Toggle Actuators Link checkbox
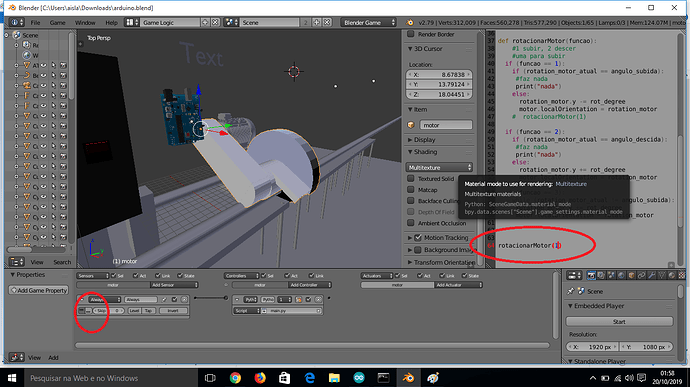 [x=442, y=276]
